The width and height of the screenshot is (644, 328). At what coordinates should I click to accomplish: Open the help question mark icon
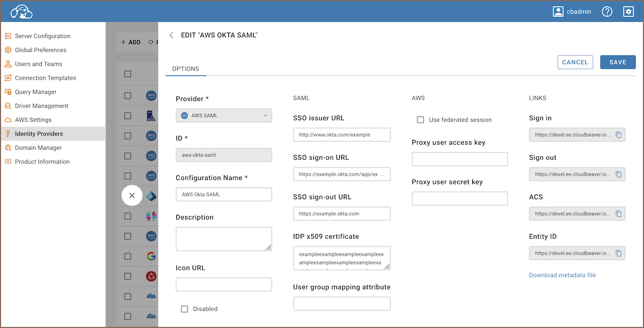[607, 11]
